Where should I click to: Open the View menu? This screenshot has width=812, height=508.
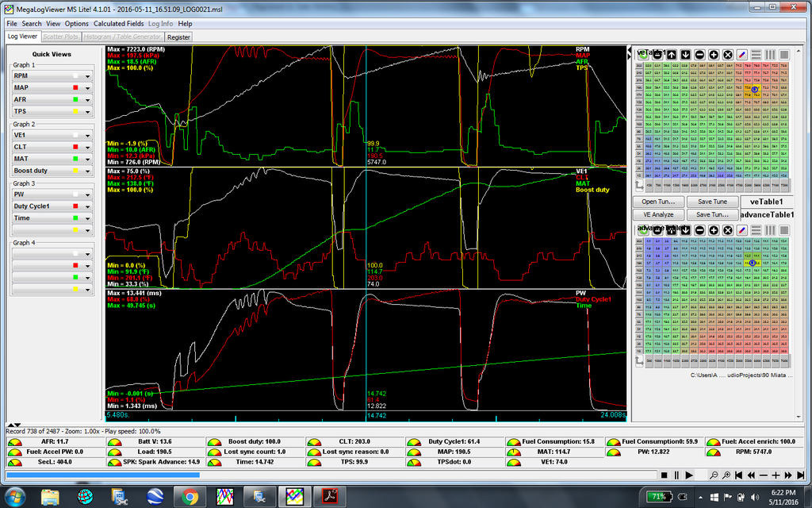point(53,23)
